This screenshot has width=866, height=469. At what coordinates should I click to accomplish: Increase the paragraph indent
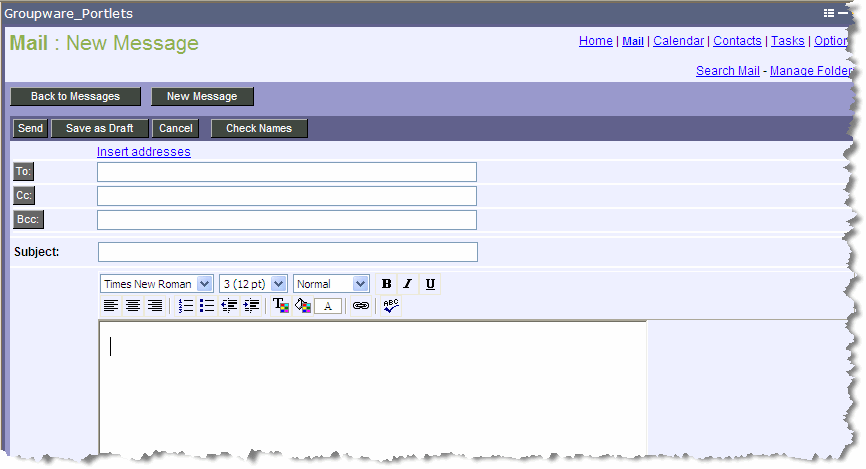tap(251, 305)
